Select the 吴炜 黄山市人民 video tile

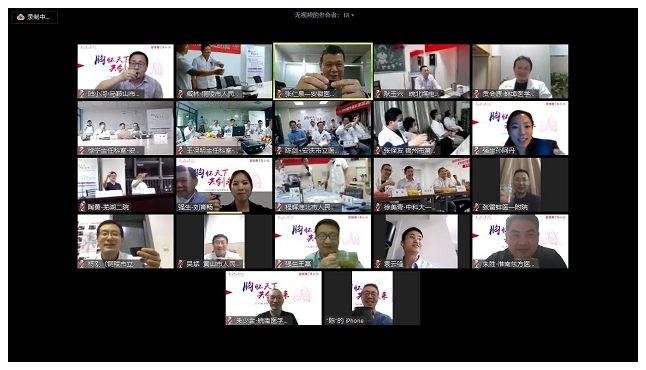click(224, 241)
